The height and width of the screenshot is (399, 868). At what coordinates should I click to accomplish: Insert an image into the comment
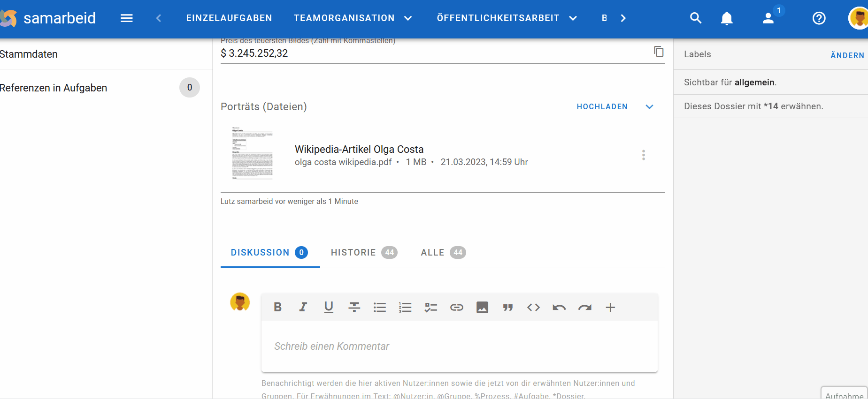pos(482,307)
